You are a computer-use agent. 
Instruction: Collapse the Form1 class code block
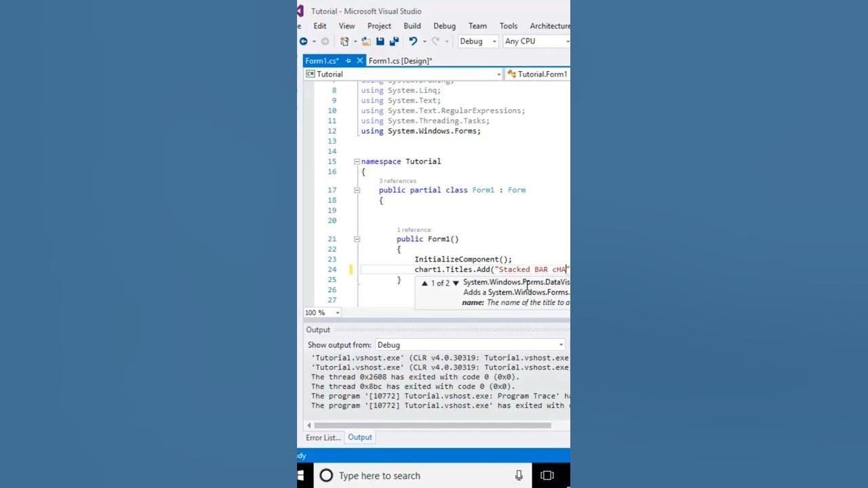point(357,190)
